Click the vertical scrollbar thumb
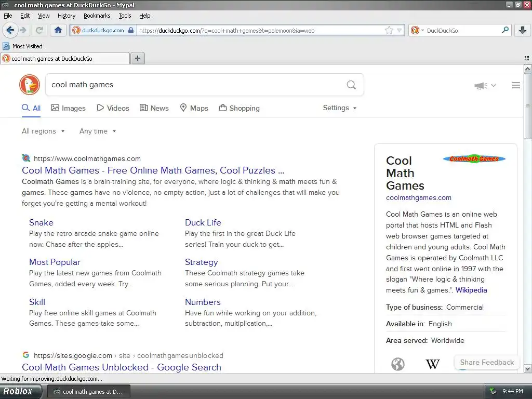 coord(527,106)
